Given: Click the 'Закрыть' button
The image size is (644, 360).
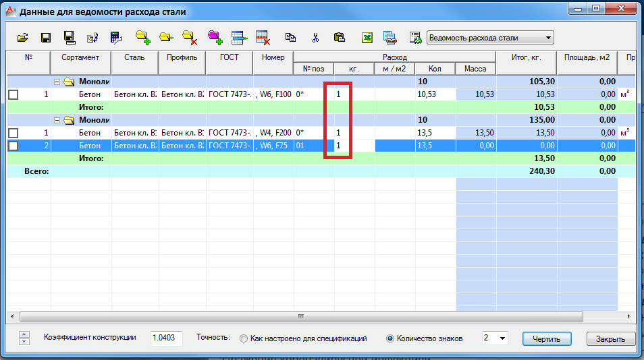Looking at the screenshot, I should (610, 338).
